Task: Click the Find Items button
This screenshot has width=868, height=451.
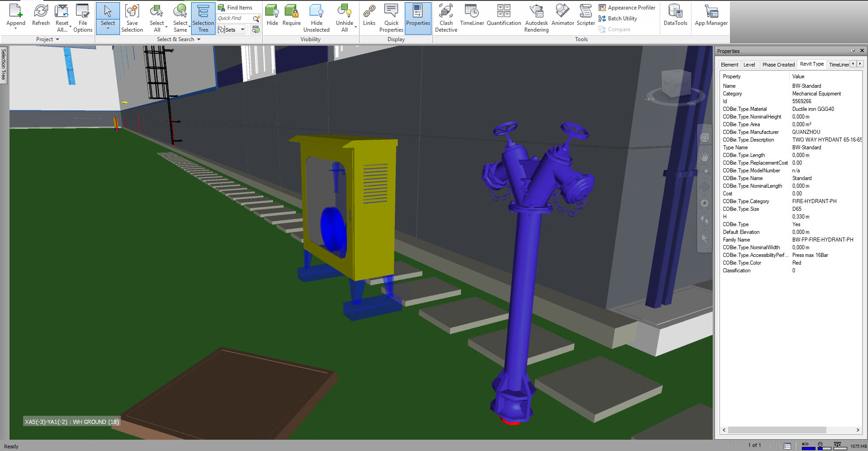Action: click(235, 8)
